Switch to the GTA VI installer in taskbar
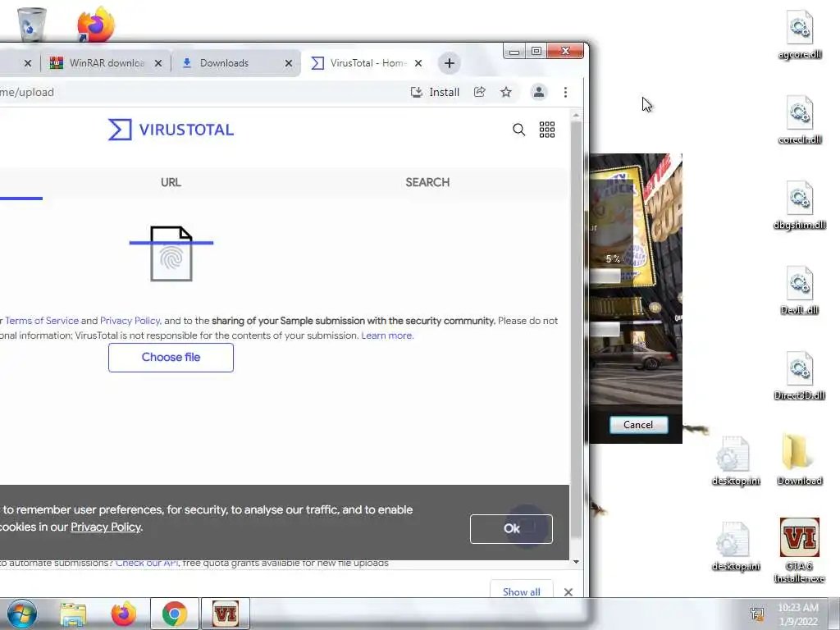 [225, 614]
